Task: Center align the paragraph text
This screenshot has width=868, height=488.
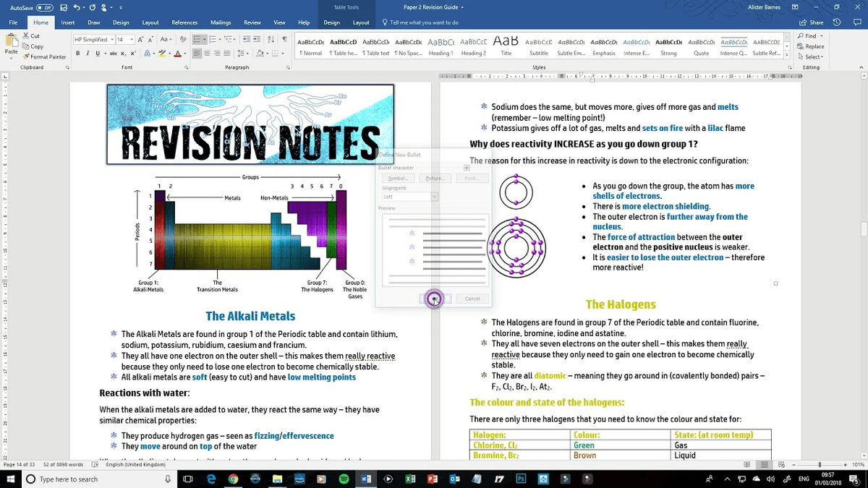Action: pos(207,53)
